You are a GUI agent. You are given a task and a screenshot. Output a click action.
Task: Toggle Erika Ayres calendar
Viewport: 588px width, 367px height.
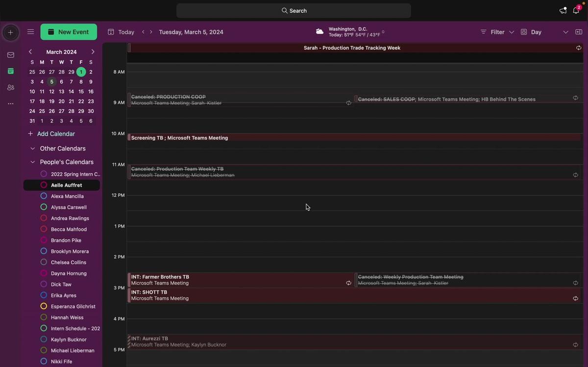point(44,295)
